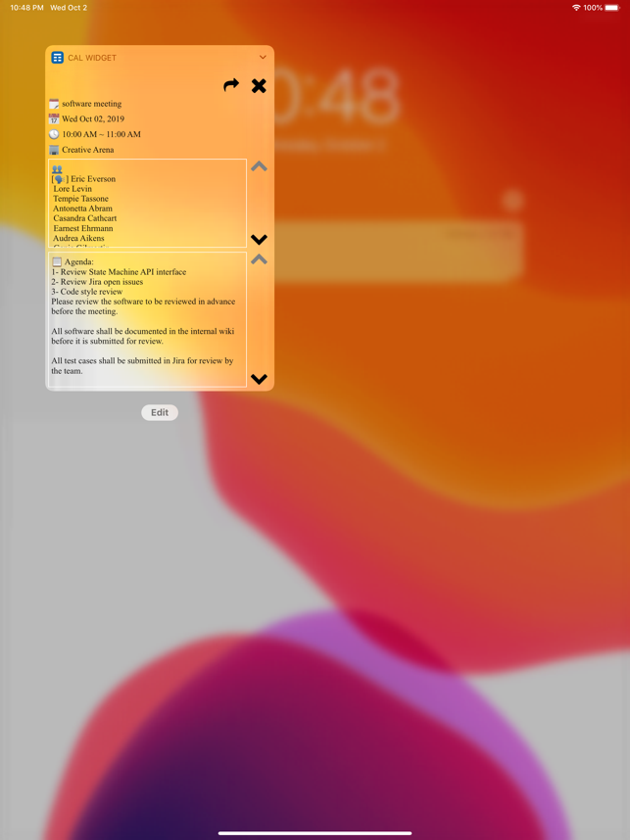Viewport: 630px width, 840px height.
Task: Select agenda item 'Review Jira open issues'
Action: coord(102,282)
